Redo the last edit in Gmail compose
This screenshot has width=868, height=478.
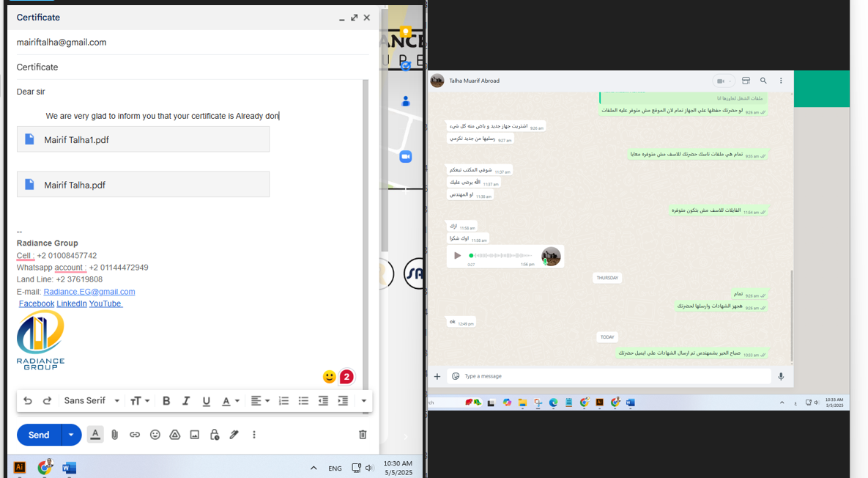coord(47,400)
